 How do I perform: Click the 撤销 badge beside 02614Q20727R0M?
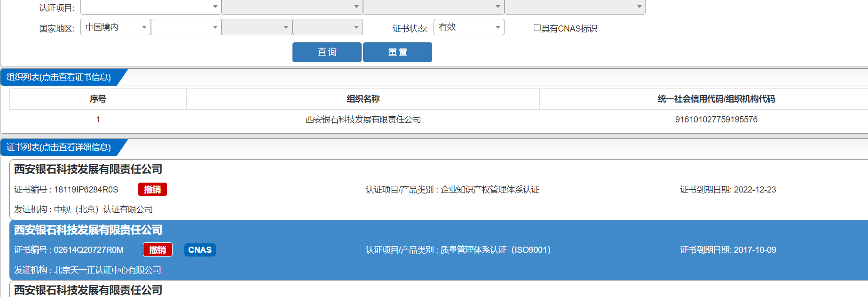158,249
